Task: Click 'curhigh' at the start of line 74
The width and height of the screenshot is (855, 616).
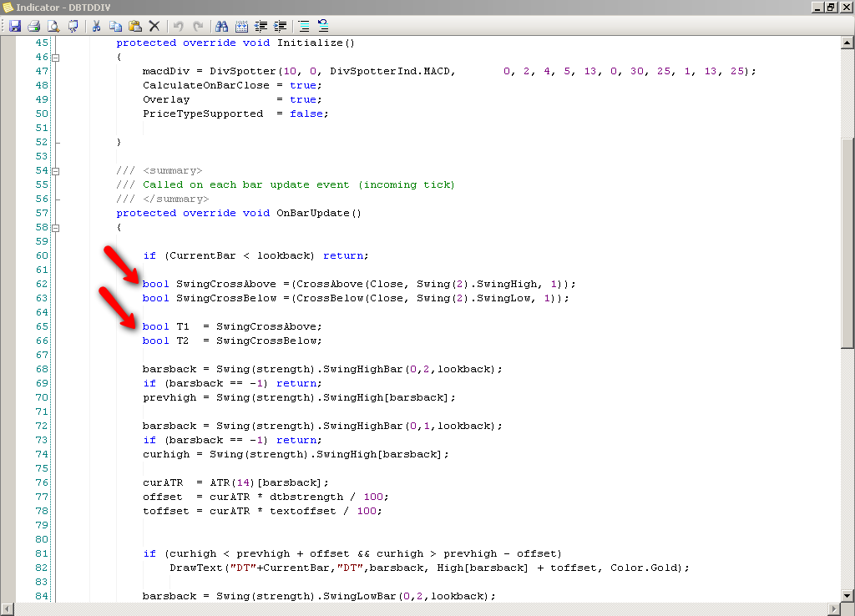Action: coord(166,453)
